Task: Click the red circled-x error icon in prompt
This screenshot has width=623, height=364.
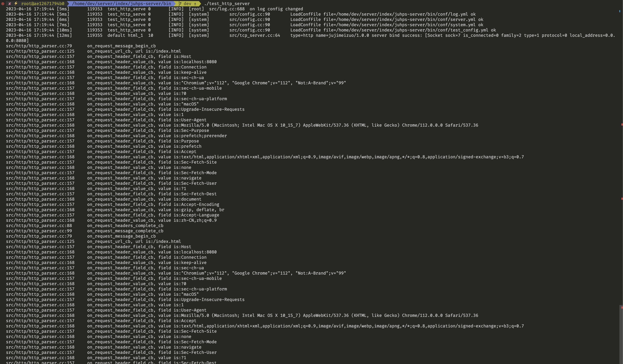Action: [x=3, y=4]
